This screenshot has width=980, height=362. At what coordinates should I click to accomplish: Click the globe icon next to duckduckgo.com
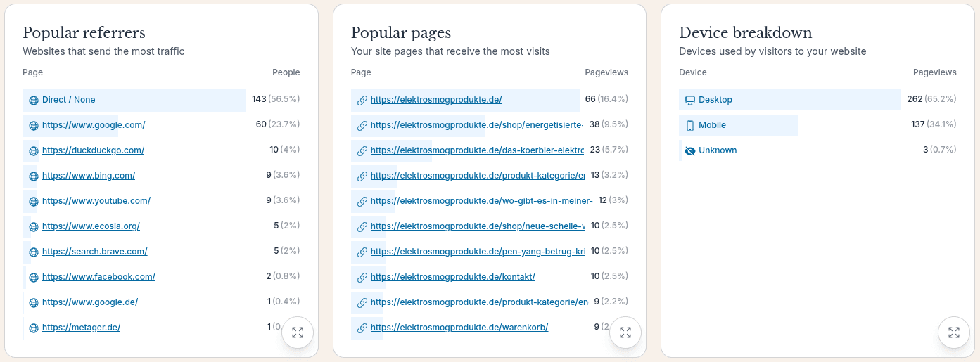coord(33,150)
